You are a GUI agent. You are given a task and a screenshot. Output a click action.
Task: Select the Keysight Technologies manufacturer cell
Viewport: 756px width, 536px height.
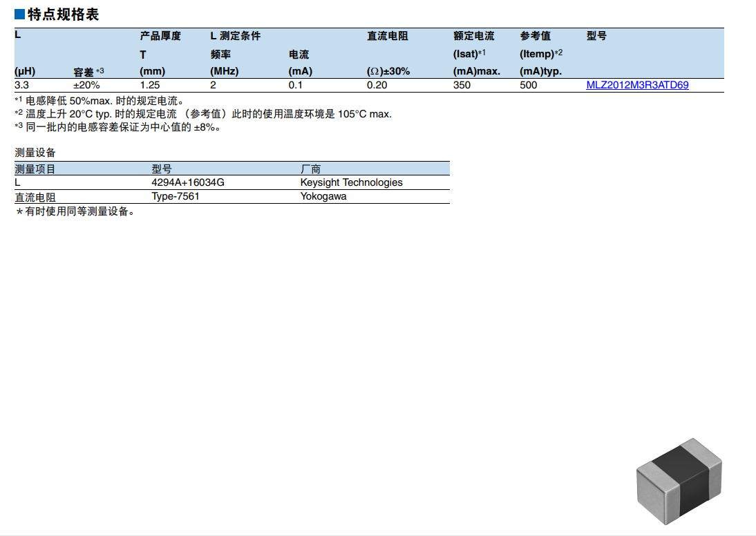click(351, 183)
